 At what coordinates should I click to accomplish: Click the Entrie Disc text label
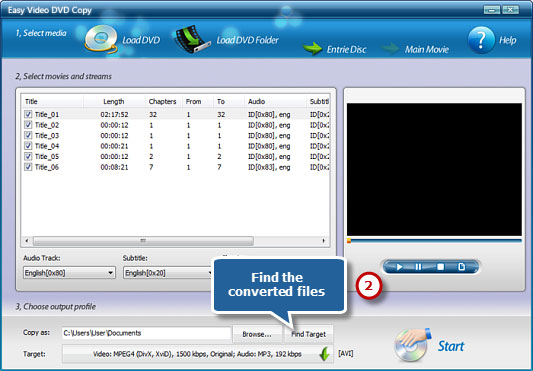(346, 50)
